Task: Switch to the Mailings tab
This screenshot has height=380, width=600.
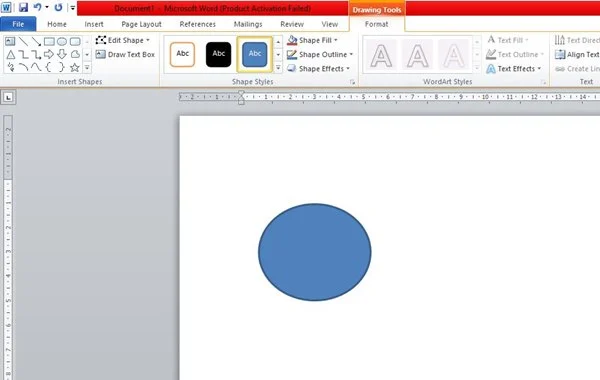Action: point(248,24)
